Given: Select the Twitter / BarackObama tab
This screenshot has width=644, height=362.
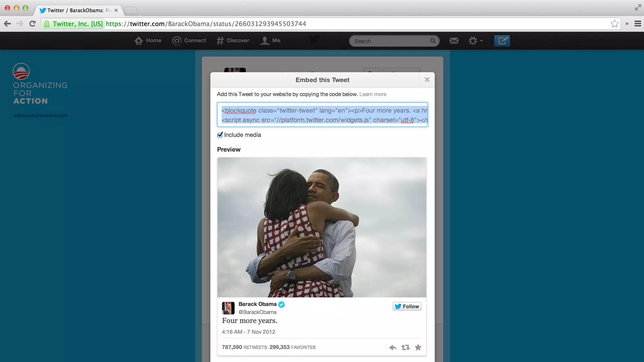Looking at the screenshot, I should [79, 10].
